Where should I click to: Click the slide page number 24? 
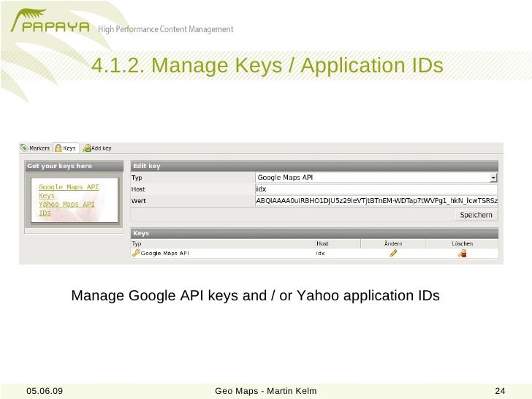coord(500,391)
